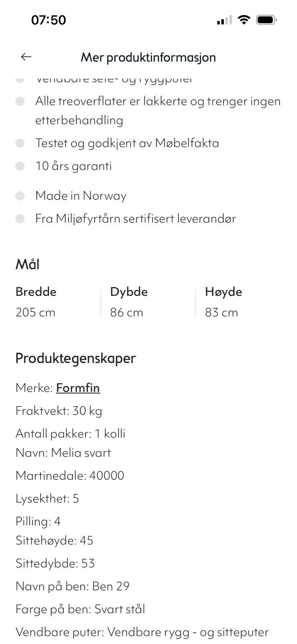
Task: Tap the Vendbare puter property line
Action: pos(142,632)
